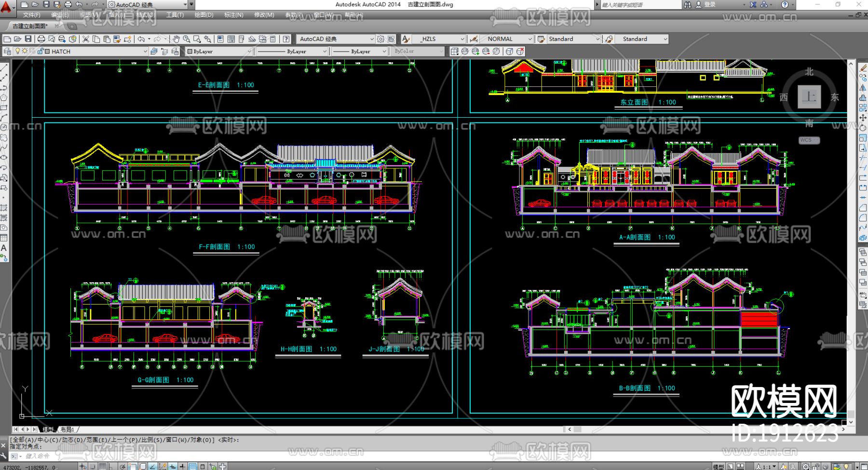The width and height of the screenshot is (868, 470).
Task: Click the Save icon in standard toolbar
Action: 28,39
